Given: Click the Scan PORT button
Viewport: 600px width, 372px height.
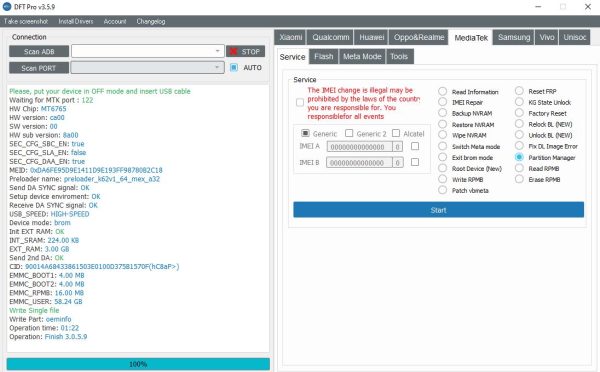Looking at the screenshot, I should coord(39,68).
